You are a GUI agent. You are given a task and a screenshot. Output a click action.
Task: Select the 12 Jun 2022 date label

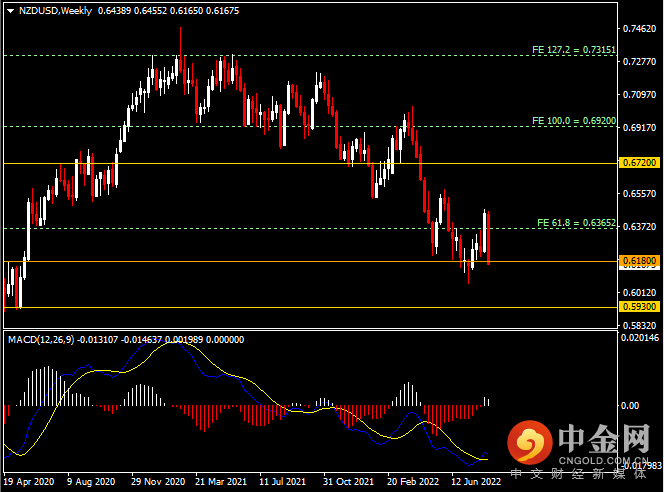tap(476, 482)
